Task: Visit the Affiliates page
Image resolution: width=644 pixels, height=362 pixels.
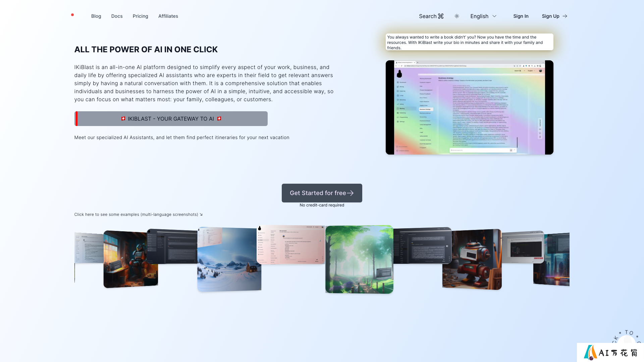Action: (168, 16)
